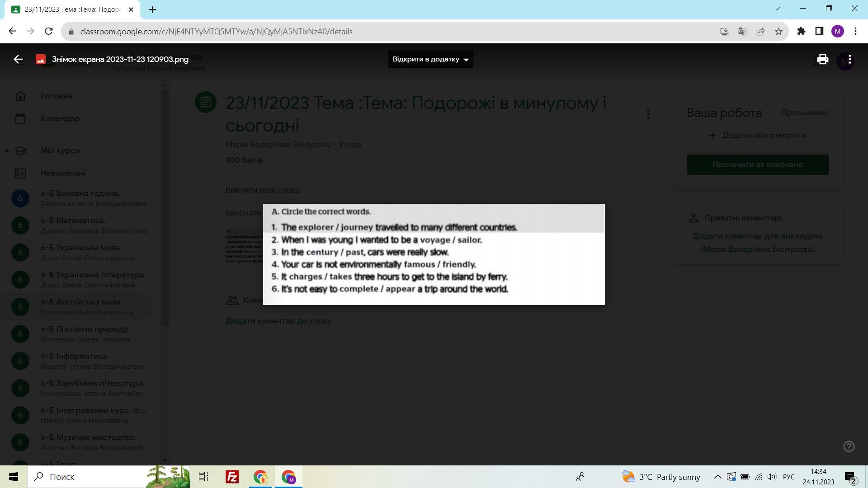Open course 6-Б Математика

[x=80, y=225]
